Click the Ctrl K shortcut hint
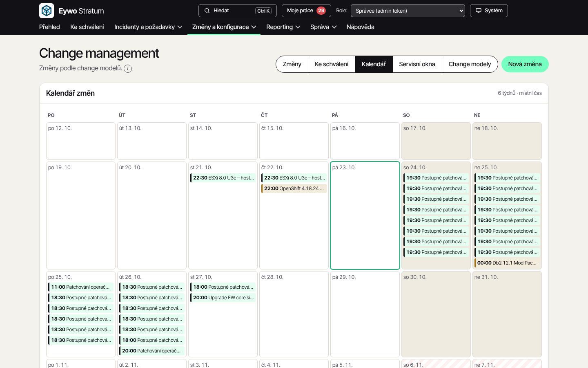The image size is (588, 368). coord(263,11)
